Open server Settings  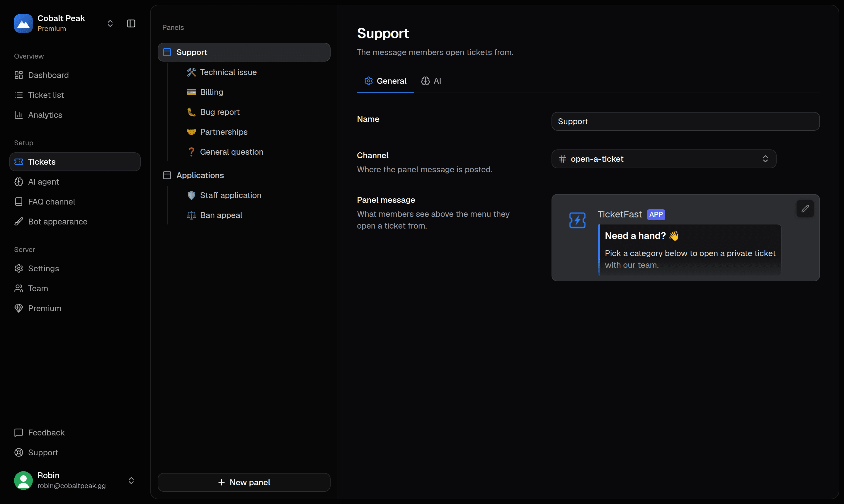75,268
